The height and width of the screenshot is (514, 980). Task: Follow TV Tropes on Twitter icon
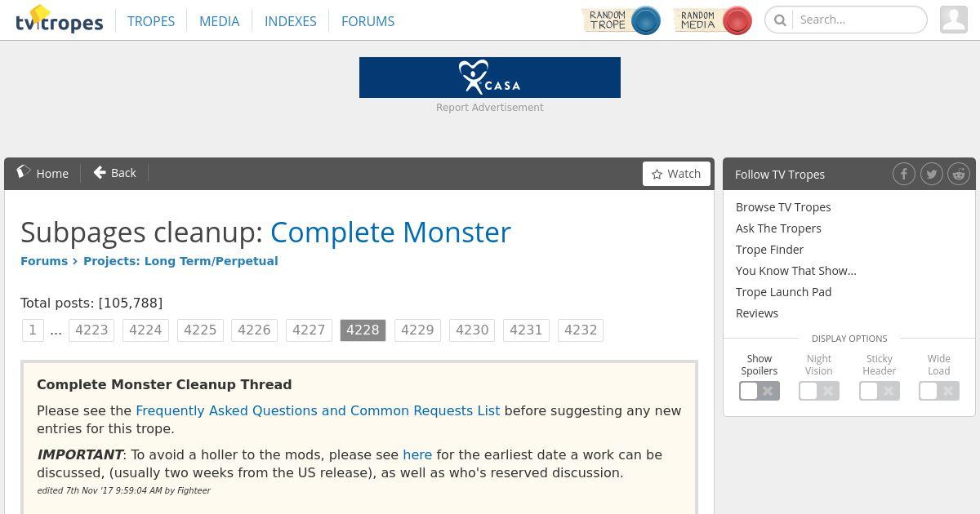coord(932,174)
